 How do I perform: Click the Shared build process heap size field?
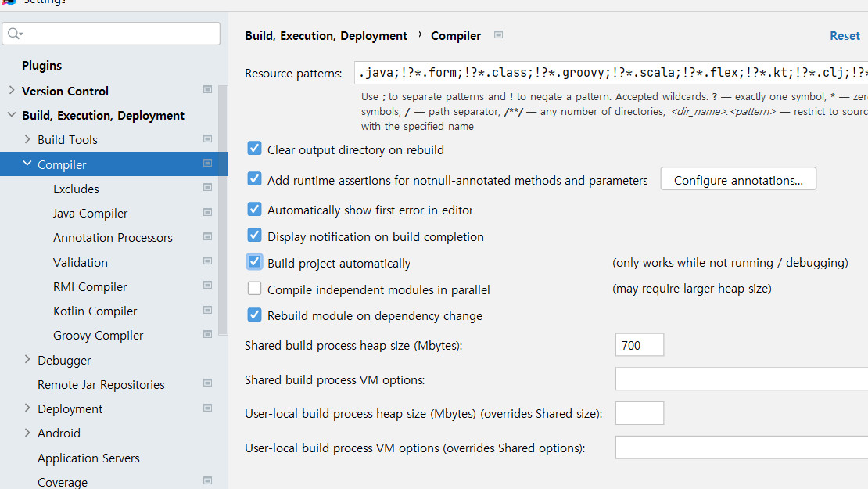[639, 345]
